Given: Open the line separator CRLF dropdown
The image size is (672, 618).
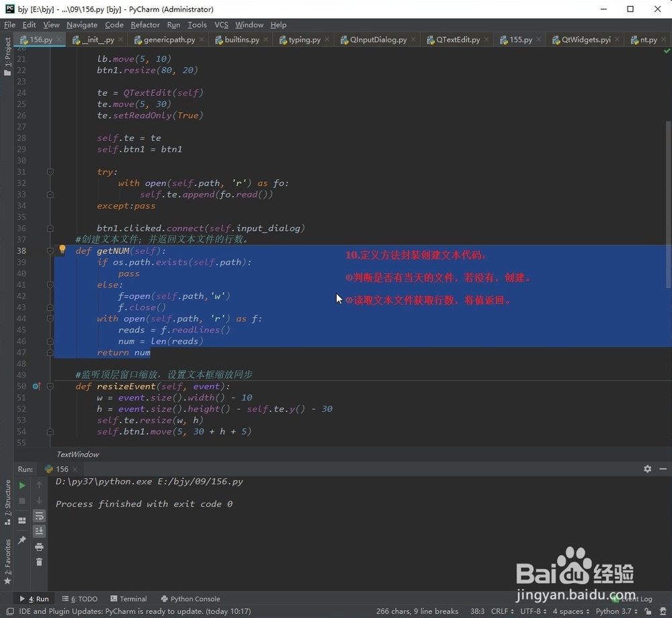Looking at the screenshot, I should click(x=502, y=611).
